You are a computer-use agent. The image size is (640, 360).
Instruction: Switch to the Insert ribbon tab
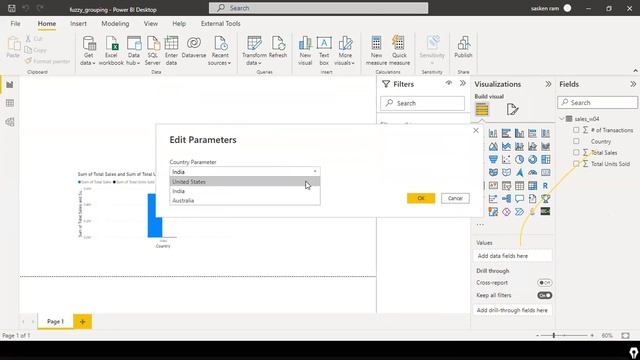[78, 24]
